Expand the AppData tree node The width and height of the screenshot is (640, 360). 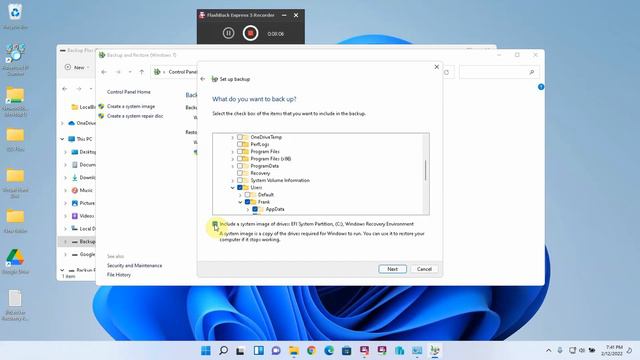[247, 209]
